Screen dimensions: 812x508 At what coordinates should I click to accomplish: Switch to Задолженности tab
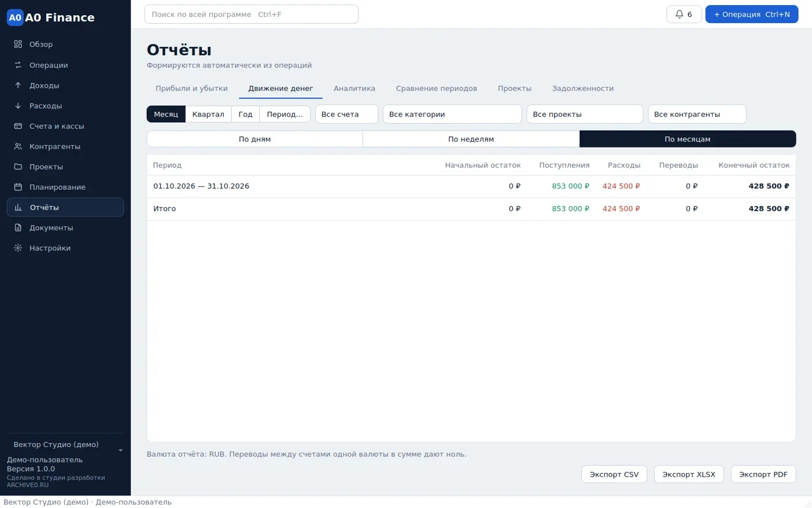click(x=583, y=89)
